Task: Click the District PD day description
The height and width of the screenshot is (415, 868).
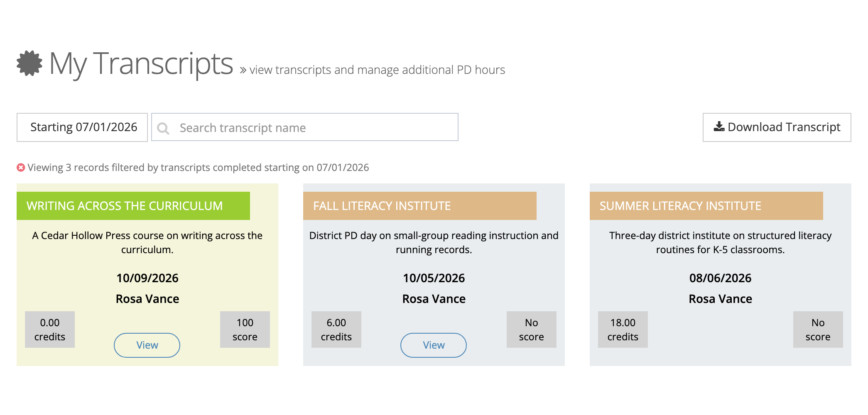Action: tap(434, 242)
